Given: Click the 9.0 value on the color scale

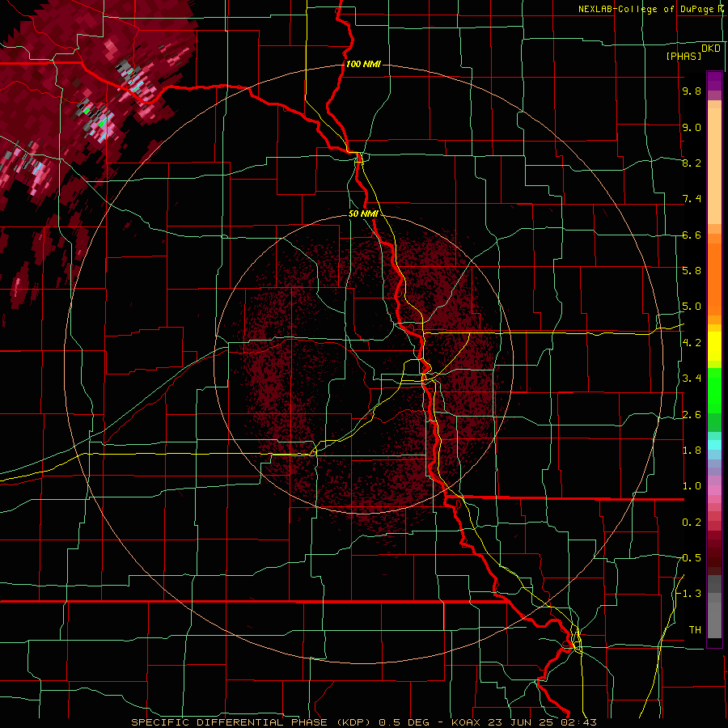Looking at the screenshot, I should 692,128.
